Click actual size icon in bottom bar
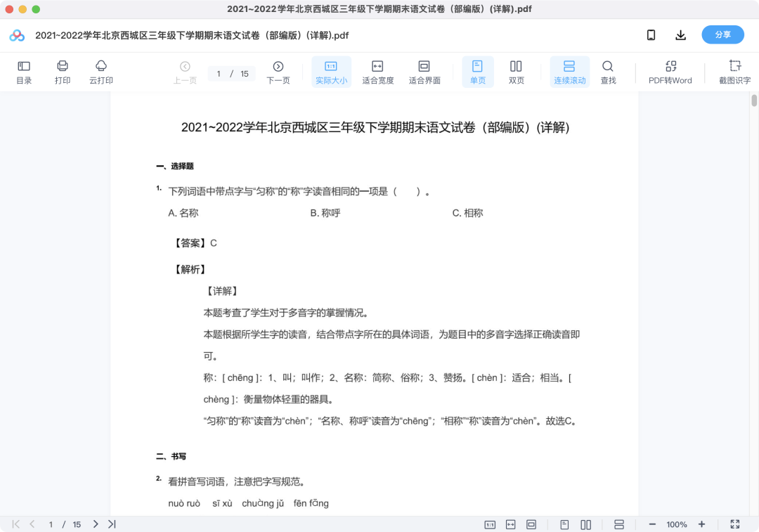759x532 pixels. (x=490, y=524)
